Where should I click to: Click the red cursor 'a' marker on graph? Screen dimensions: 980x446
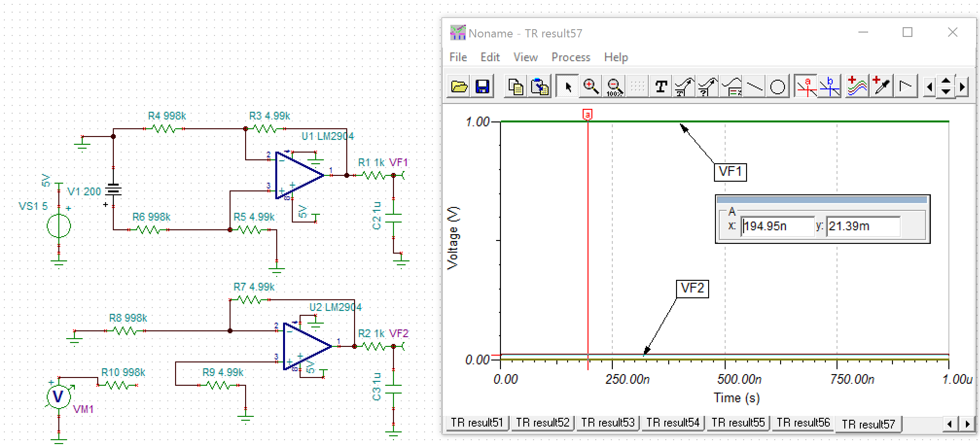[588, 115]
